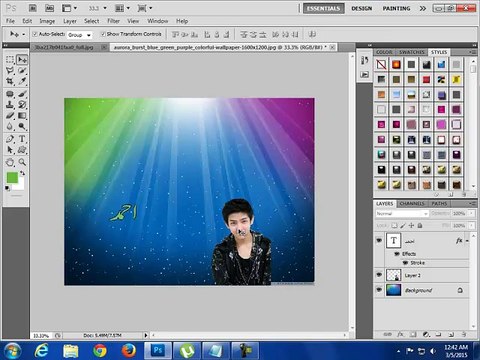480x360 pixels.
Task: Select the Eyedropper tool
Action: [x=22, y=81]
